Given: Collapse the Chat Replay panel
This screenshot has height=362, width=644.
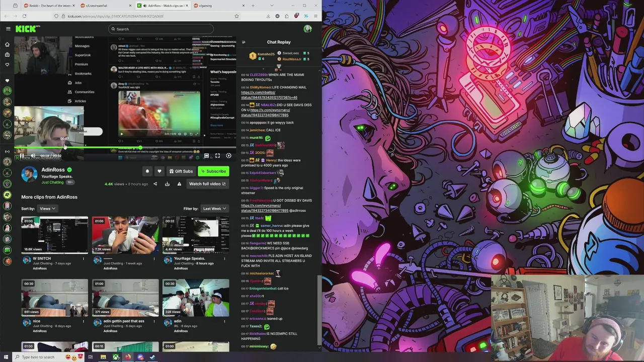Looking at the screenshot, I should point(244,42).
